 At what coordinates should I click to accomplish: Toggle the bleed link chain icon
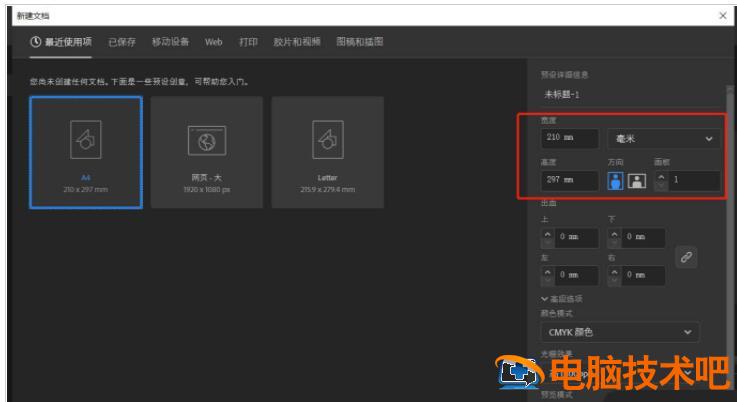coord(686,257)
